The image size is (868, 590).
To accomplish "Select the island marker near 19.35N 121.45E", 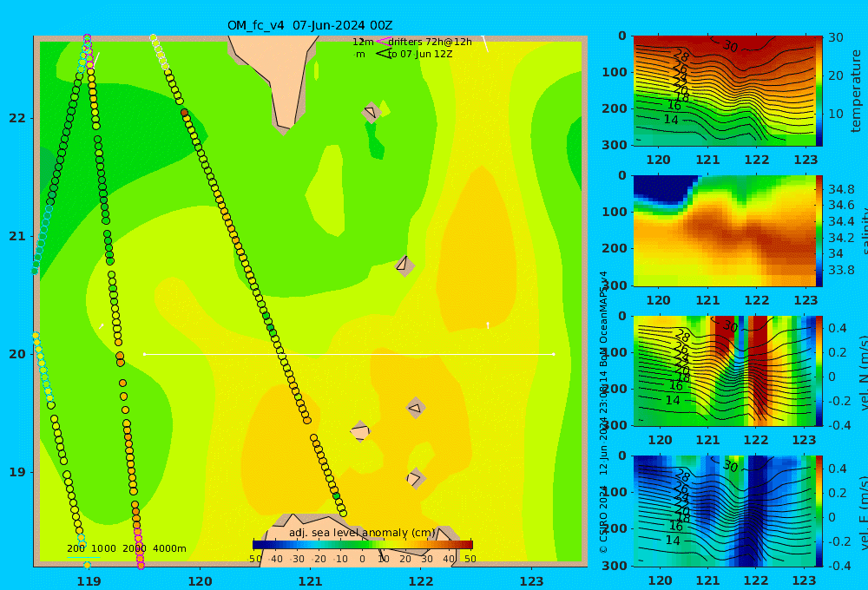I will click(360, 431).
